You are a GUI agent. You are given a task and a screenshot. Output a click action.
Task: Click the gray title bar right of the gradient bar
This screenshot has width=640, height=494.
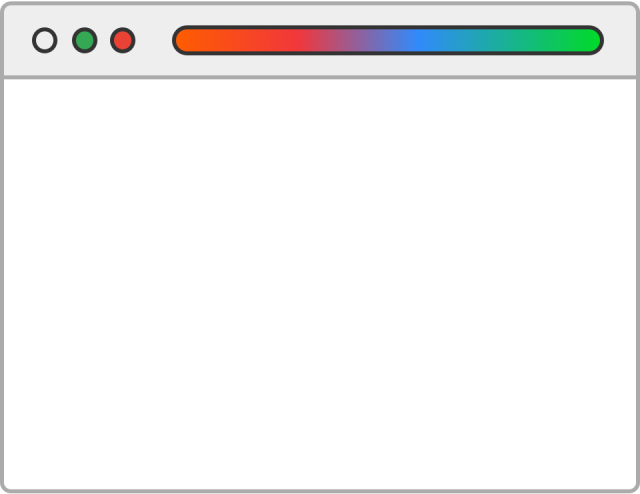[x=620, y=40]
